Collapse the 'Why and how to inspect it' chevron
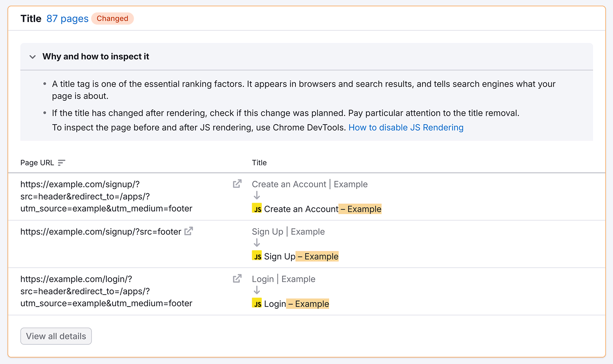Image resolution: width=613 pixels, height=364 pixels. [33, 57]
